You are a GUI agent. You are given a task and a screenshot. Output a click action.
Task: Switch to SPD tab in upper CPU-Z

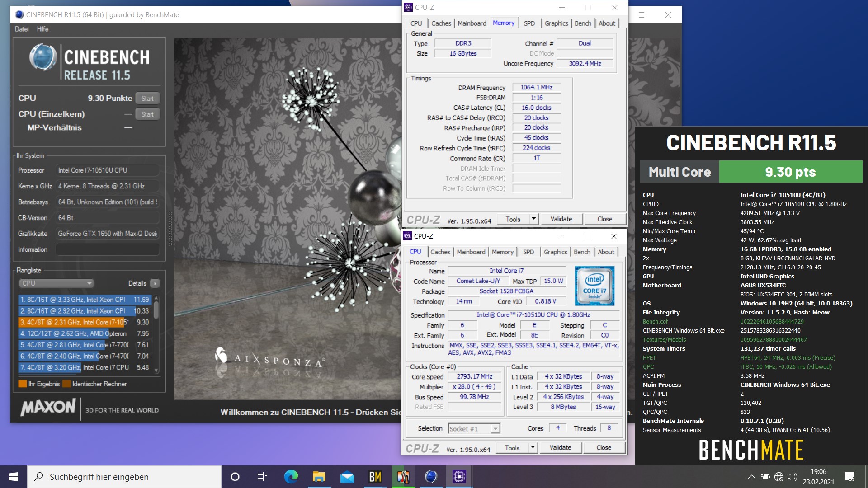(x=529, y=23)
